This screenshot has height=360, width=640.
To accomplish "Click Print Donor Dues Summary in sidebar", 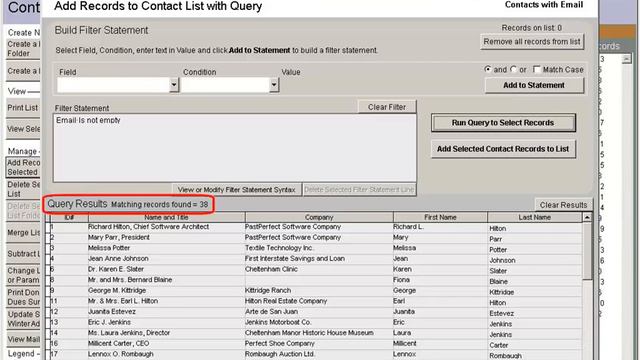I will coord(23,297).
